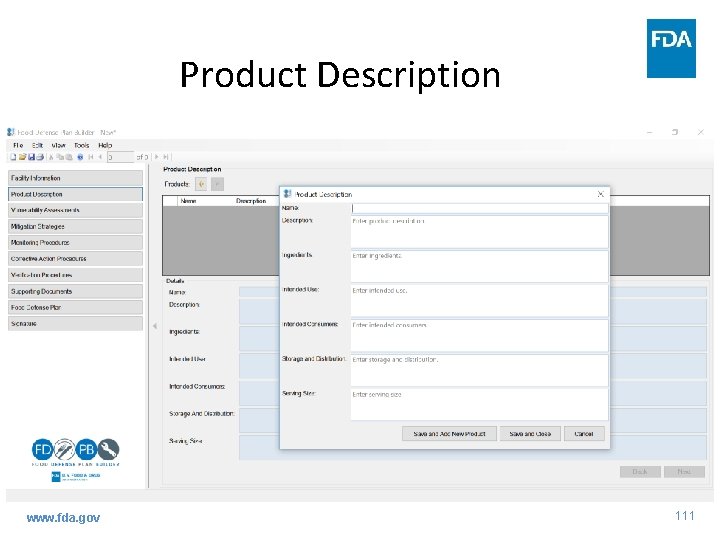Open Monitoring Procedures section
720x540 pixels.
pos(75,242)
